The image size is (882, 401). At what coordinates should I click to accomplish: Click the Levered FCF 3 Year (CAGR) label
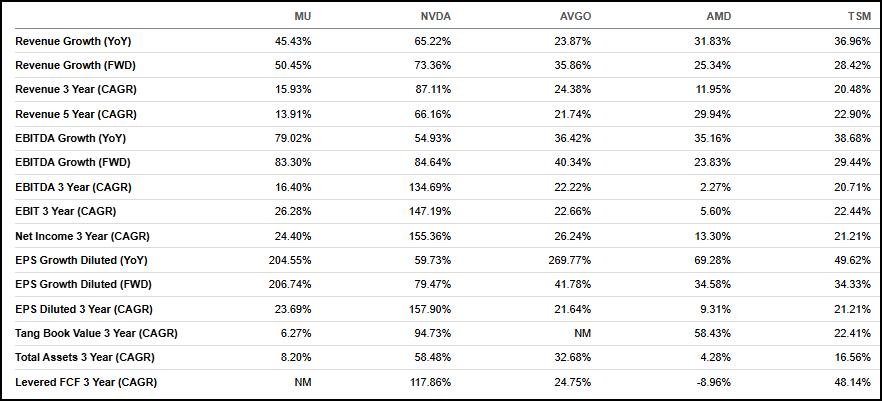(86, 382)
